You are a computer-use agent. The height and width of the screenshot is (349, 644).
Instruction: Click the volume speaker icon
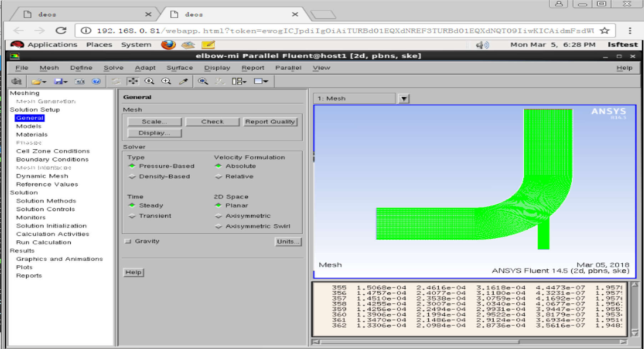[x=482, y=45]
